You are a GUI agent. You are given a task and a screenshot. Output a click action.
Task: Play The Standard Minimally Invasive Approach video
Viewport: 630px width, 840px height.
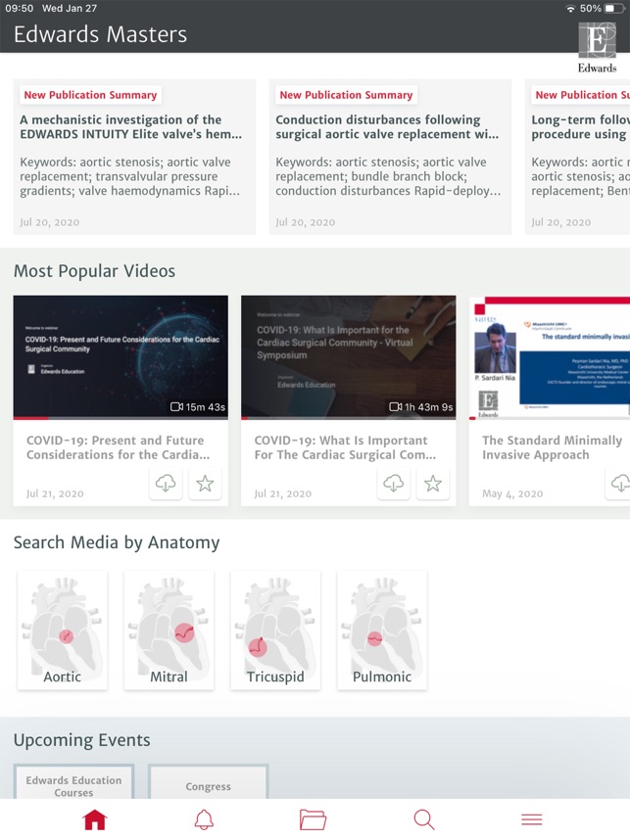(x=551, y=357)
